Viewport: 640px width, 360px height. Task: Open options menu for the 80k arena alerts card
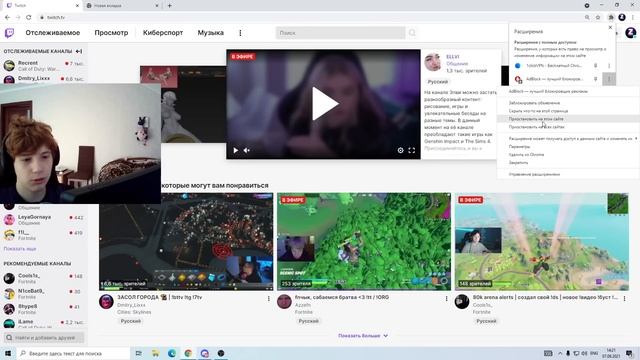click(x=624, y=299)
